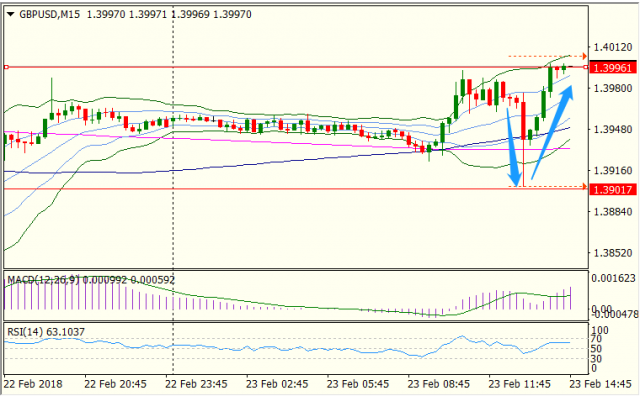The width and height of the screenshot is (640, 400).
Task: Open the chart dropdown triangle beside GBPUSD,M15
Action: click(x=10, y=15)
